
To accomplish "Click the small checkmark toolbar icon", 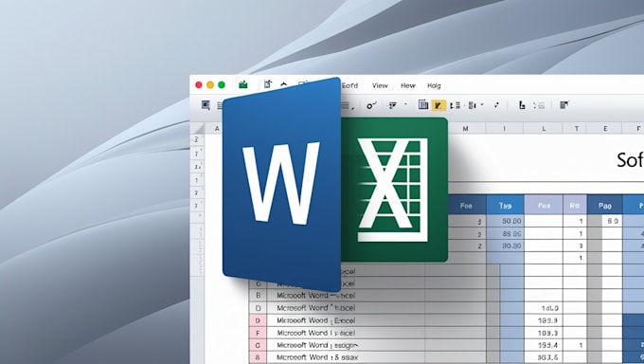I will [x=496, y=105].
